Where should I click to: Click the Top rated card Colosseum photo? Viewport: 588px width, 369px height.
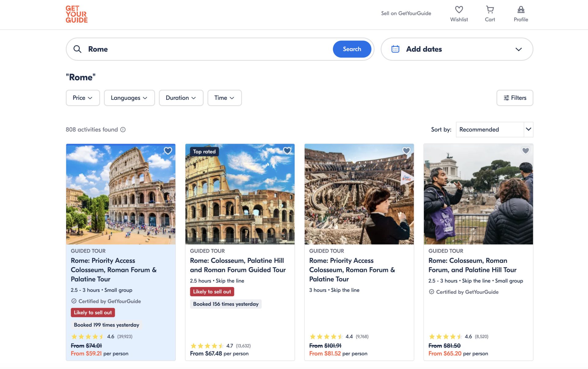(240, 194)
